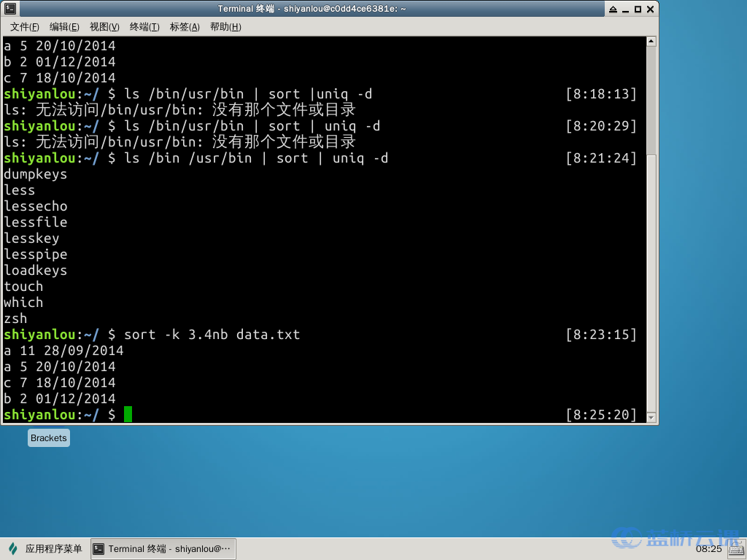747x560 pixels.
Task: Click the 'zsh' output line
Action: tap(15, 319)
